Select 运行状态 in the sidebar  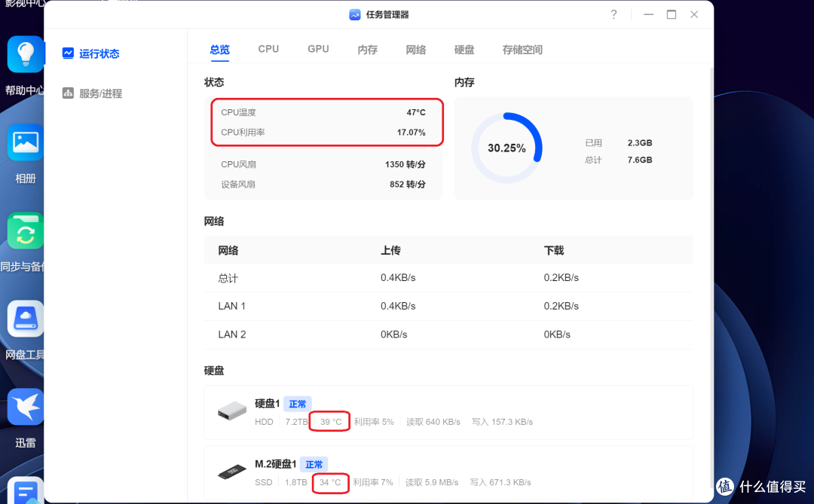(x=99, y=53)
